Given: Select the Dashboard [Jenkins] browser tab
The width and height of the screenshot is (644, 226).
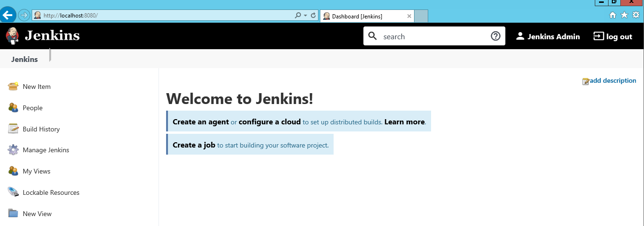Looking at the screenshot, I should tap(367, 16).
